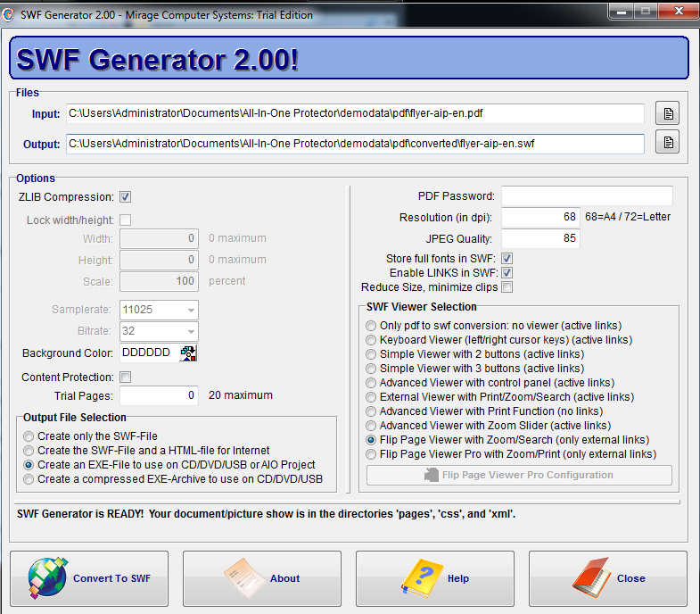Image resolution: width=700 pixels, height=614 pixels.
Task: Click the Background Color DDDDDD field
Action: (150, 353)
